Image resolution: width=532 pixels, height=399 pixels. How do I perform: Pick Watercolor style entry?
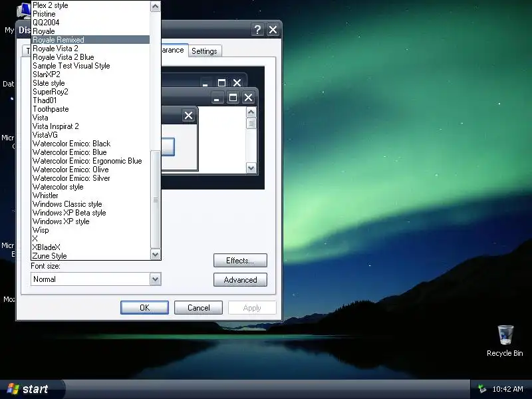pyautogui.click(x=90, y=187)
